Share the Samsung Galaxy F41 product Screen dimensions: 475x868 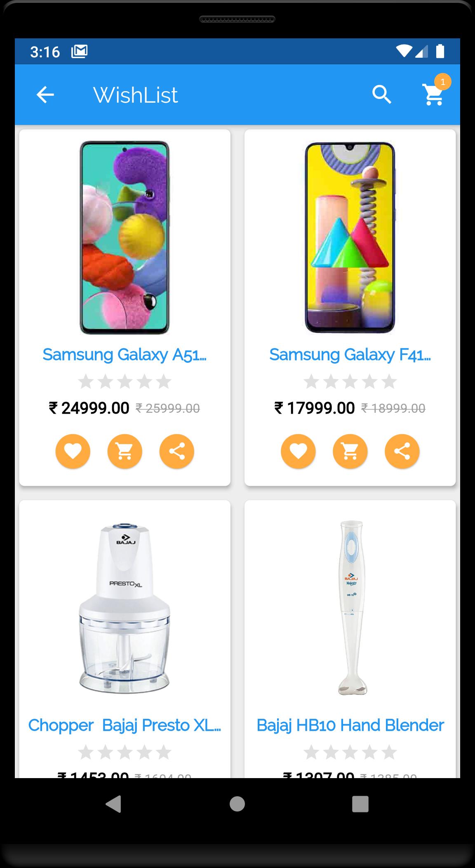click(402, 451)
